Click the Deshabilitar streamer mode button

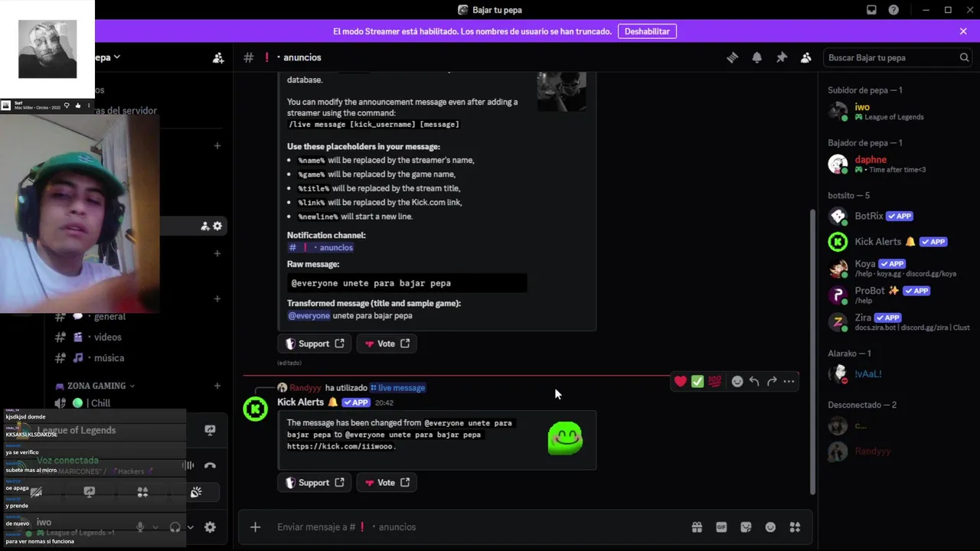(647, 31)
